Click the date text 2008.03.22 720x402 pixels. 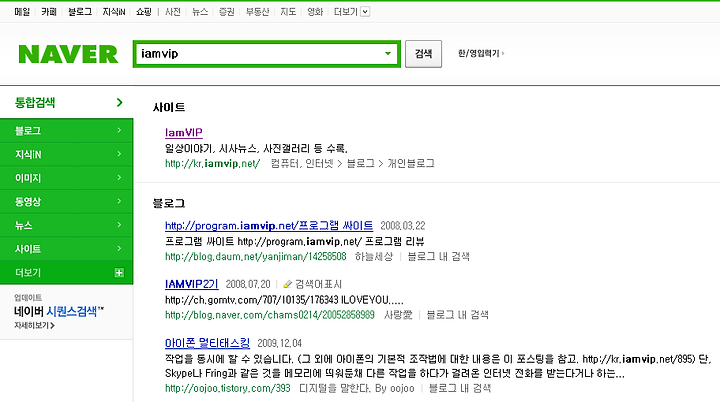(403, 226)
